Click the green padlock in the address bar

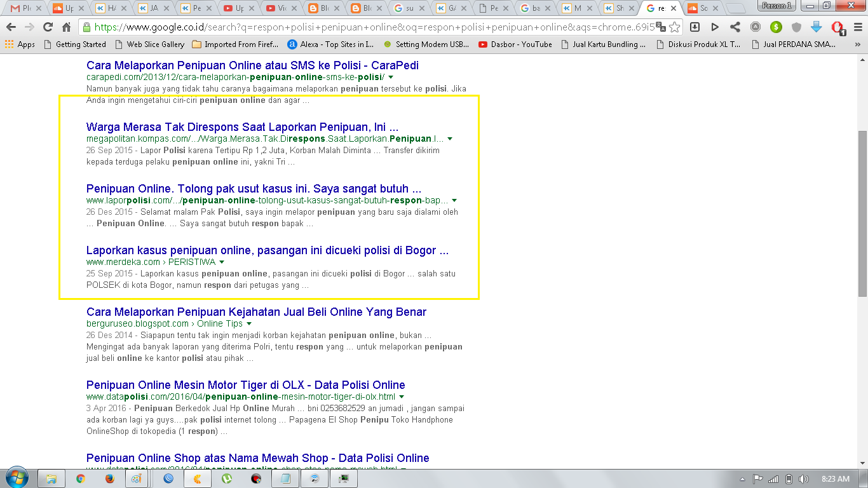86,27
